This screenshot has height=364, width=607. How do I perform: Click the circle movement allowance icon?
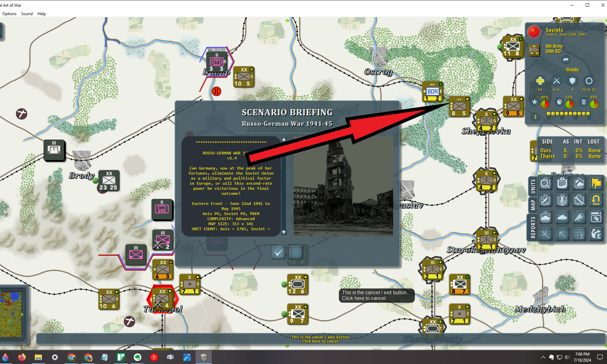(589, 81)
